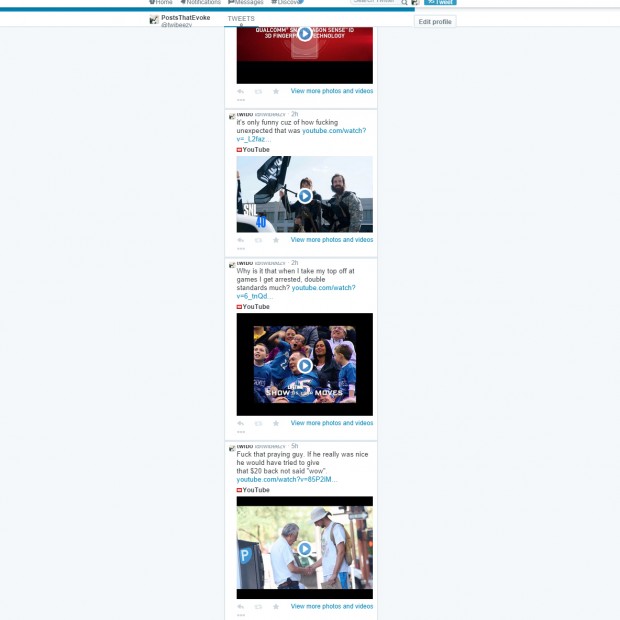
Task: Click tweet text 'Fuck that praying guy'
Action: (270, 454)
